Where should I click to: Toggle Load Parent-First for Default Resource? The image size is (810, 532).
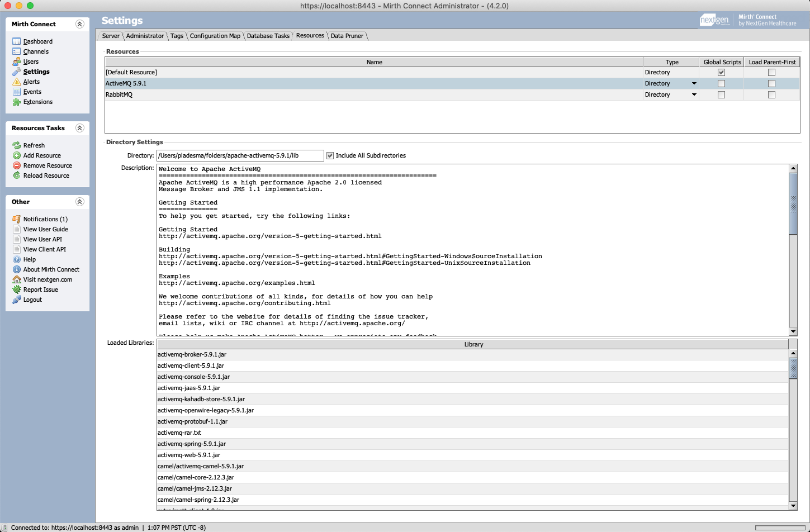pyautogui.click(x=771, y=72)
